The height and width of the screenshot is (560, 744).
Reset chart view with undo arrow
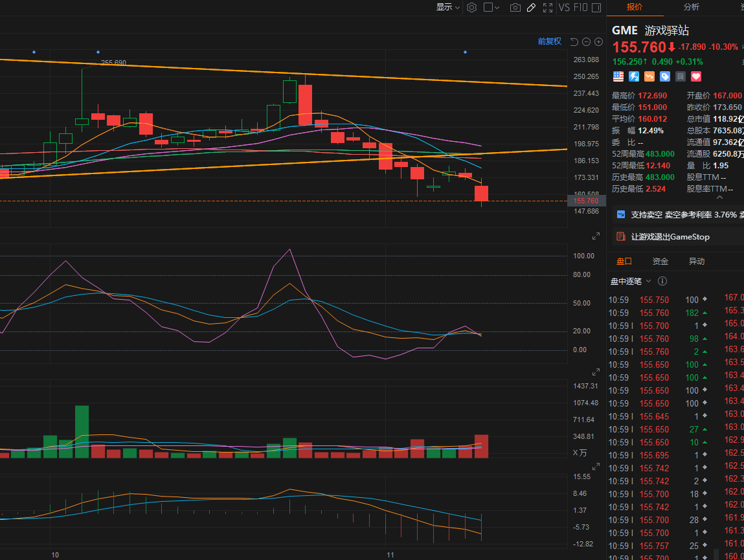pos(574,42)
